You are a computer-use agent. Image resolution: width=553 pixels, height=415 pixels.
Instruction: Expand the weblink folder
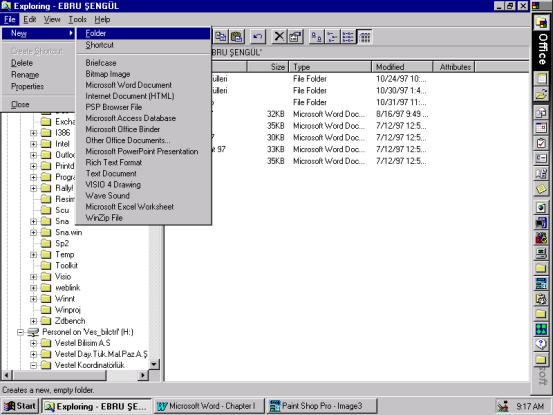[x=34, y=288]
